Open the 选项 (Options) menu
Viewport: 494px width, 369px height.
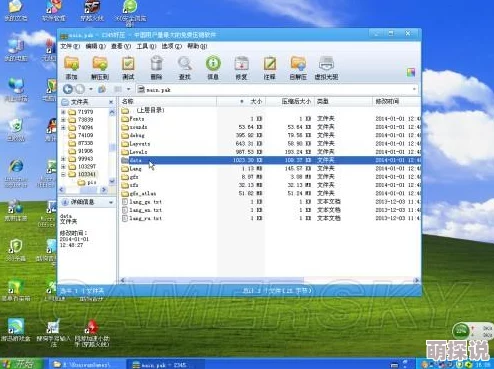(x=172, y=46)
